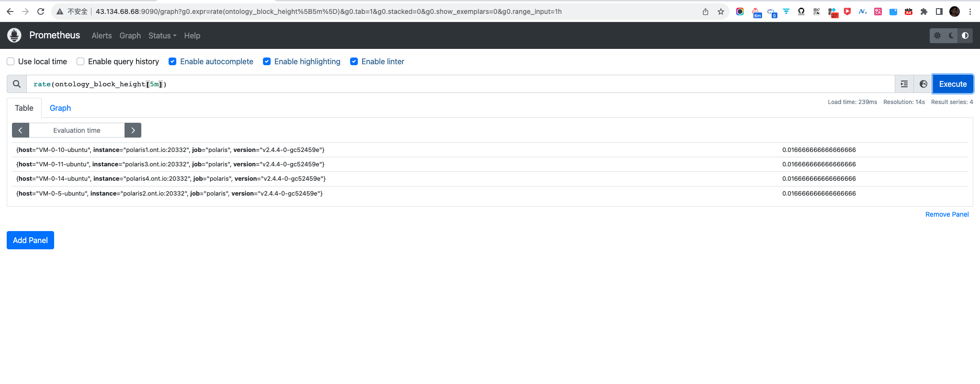The width and height of the screenshot is (980, 384).
Task: Uncheck Enable linter option
Action: click(354, 61)
